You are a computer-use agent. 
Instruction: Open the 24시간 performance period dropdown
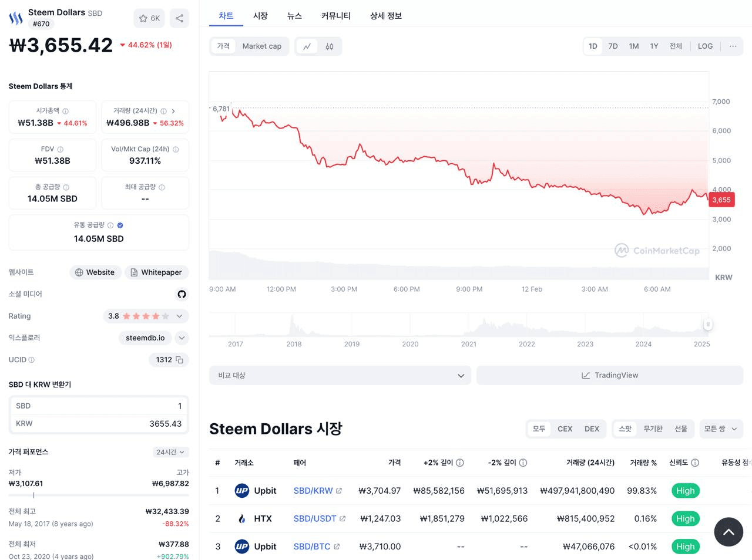coord(170,452)
